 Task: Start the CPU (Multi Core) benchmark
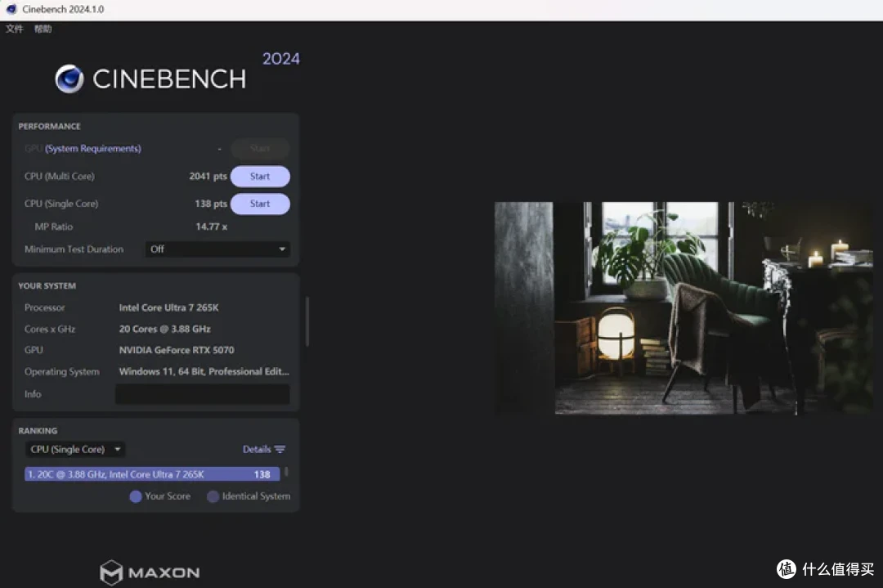click(x=260, y=177)
